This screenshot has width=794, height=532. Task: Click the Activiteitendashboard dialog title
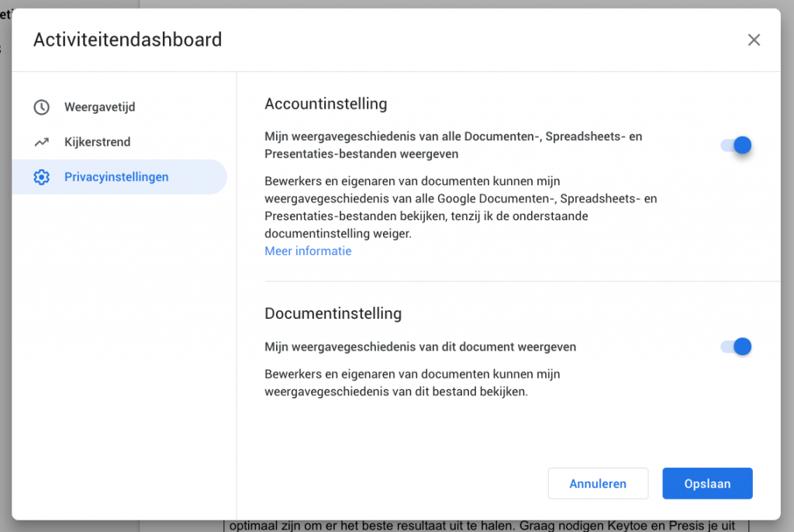click(127, 40)
